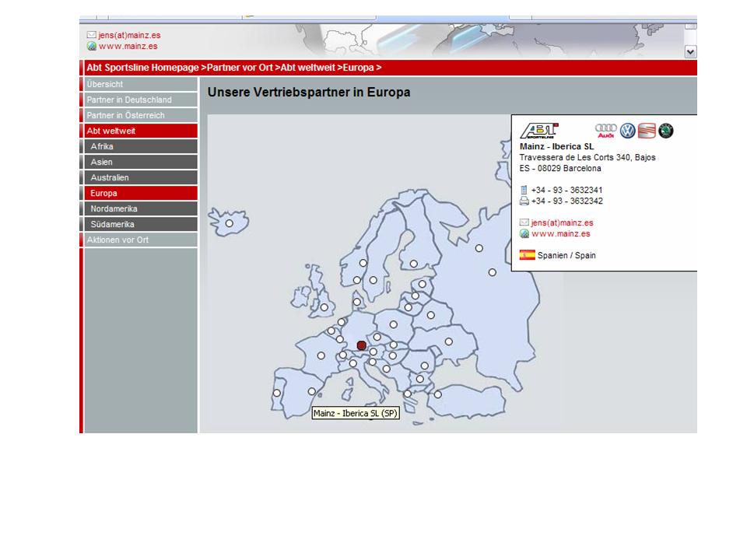Select the red highlighted partner marker on map
Screen dimensions: 747x560
point(361,345)
